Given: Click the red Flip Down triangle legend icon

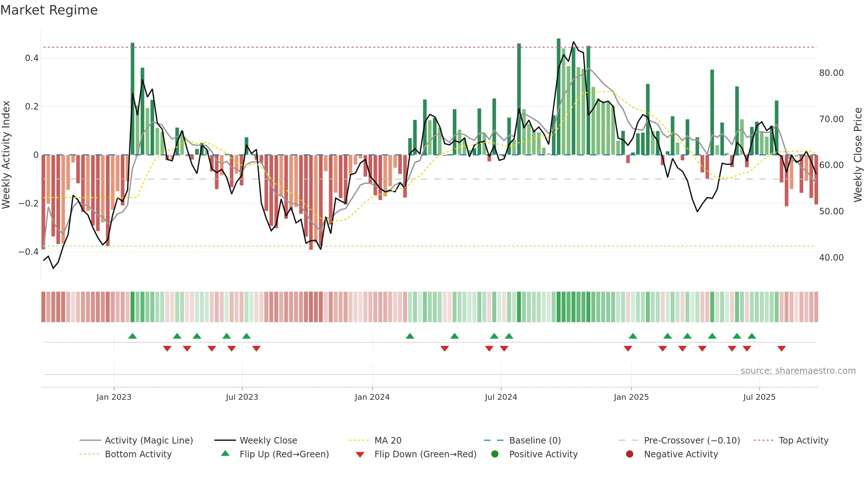Looking at the screenshot, I should pos(360,455).
